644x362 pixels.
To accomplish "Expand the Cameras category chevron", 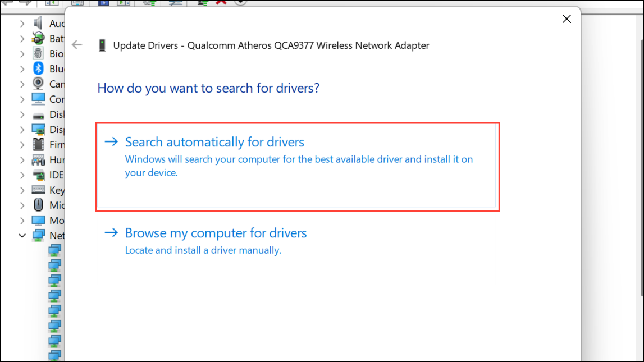I will click(x=22, y=84).
